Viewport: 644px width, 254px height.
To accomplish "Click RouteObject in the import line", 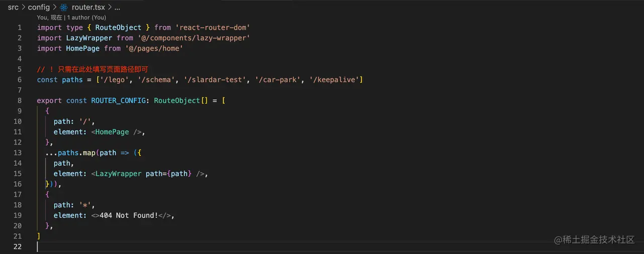I will click(x=118, y=27).
